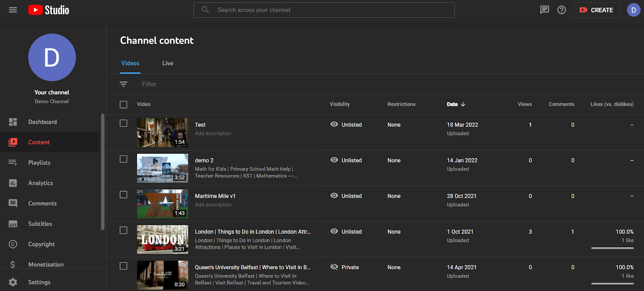Open the Maritime Mile v1 title
The height and width of the screenshot is (291, 644).
click(x=215, y=196)
